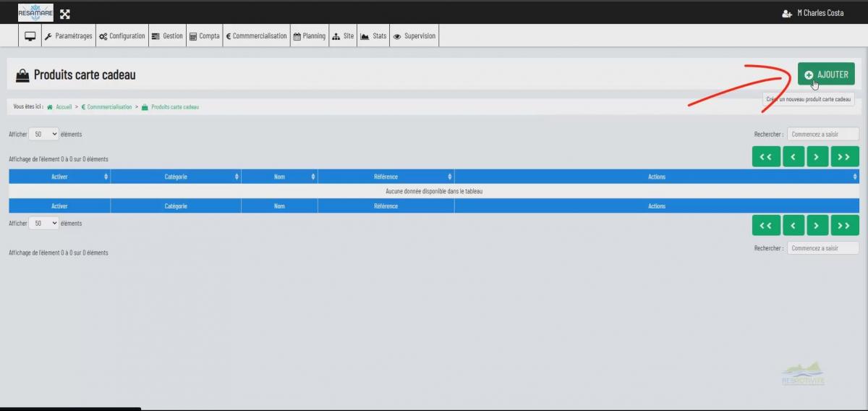
Task: Go to first page with bottom << button
Action: (x=766, y=226)
